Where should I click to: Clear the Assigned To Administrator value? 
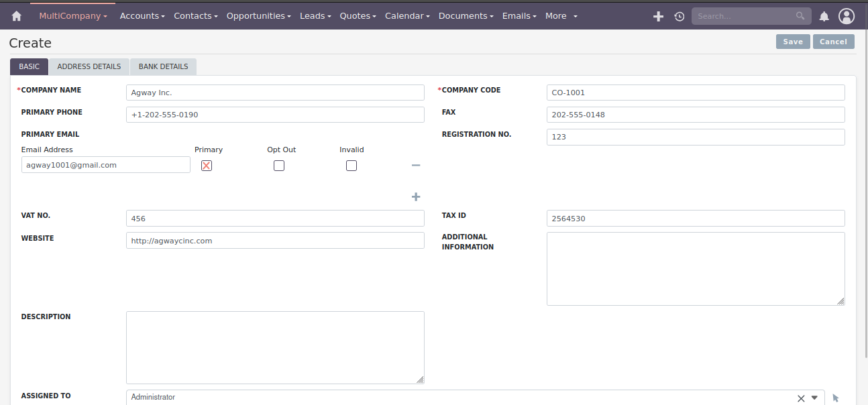point(801,398)
